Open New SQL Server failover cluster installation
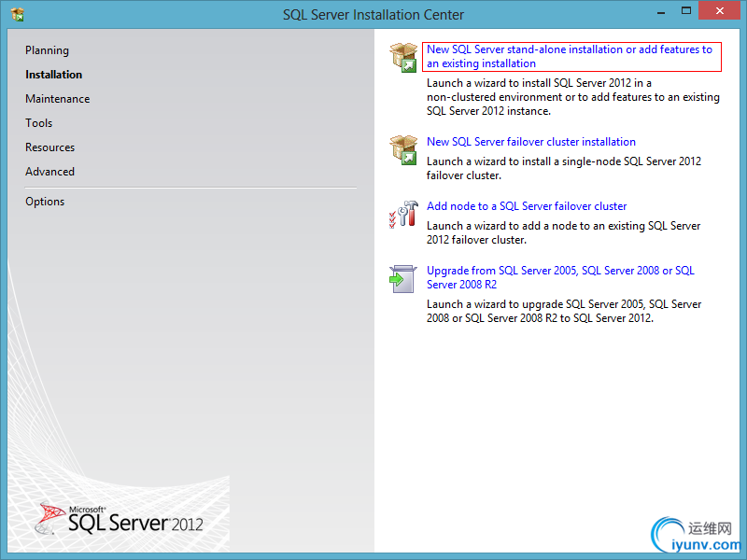This screenshot has height=560, width=747. (x=531, y=142)
